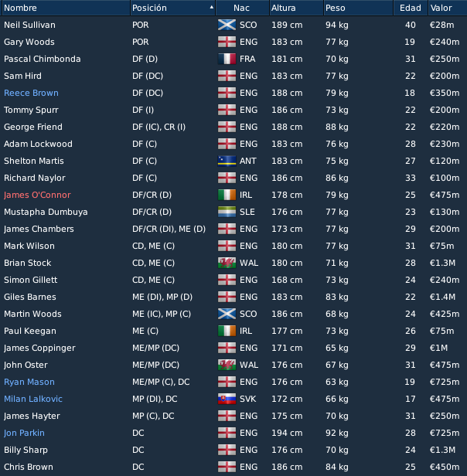Viewport: 467px width, 476px height.
Task: Click the Sierra Leone flag for Mustapha Dumbuya
Action: tap(227, 212)
